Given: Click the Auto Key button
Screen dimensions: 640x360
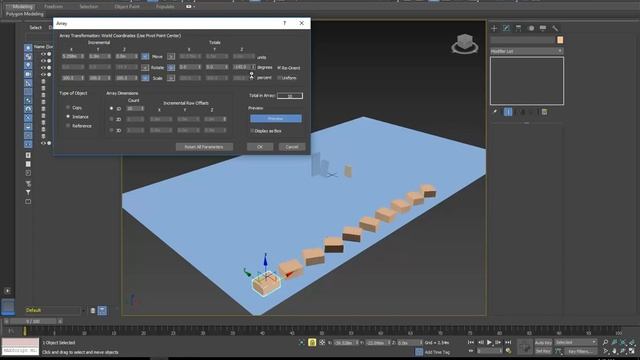Looking at the screenshot, I should click(543, 342).
